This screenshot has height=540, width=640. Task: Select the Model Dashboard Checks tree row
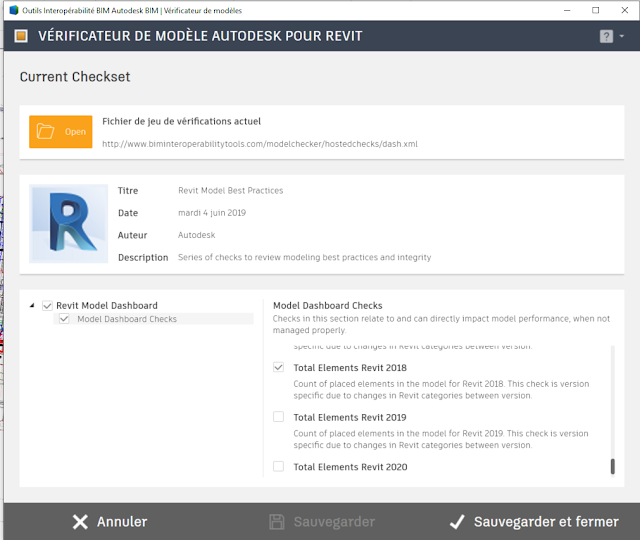click(153, 319)
